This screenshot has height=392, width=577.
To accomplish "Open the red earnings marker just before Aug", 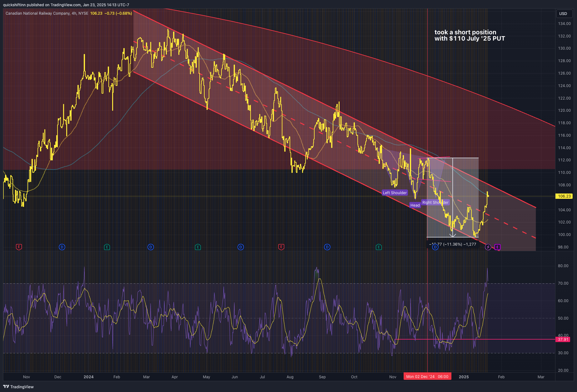I will coord(281,247).
